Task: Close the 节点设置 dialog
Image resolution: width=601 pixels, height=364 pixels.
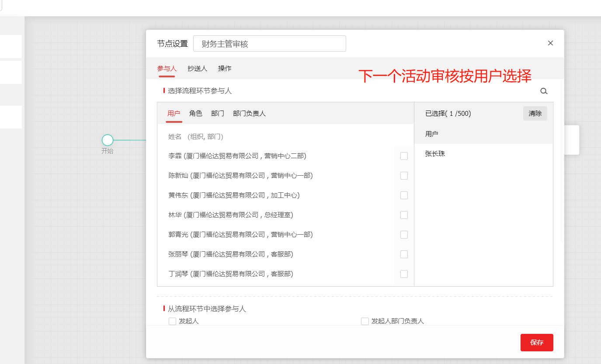Action: tap(550, 43)
